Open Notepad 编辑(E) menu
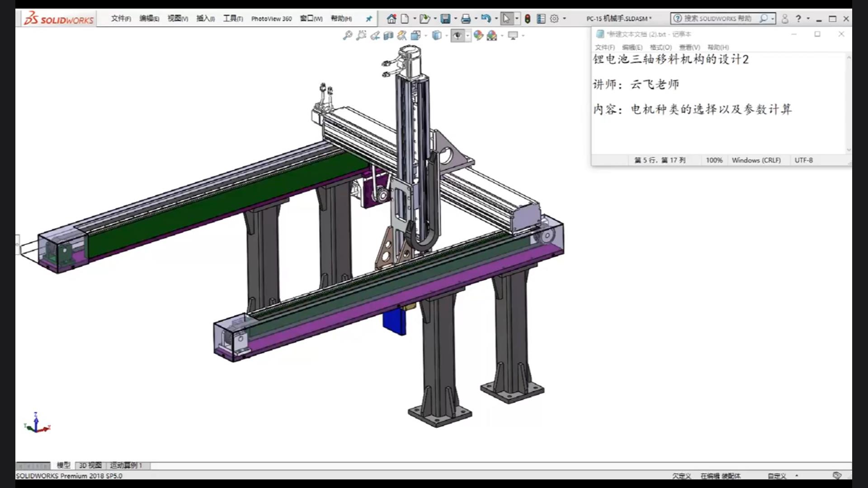Screen dimensions: 868x488 632,47
